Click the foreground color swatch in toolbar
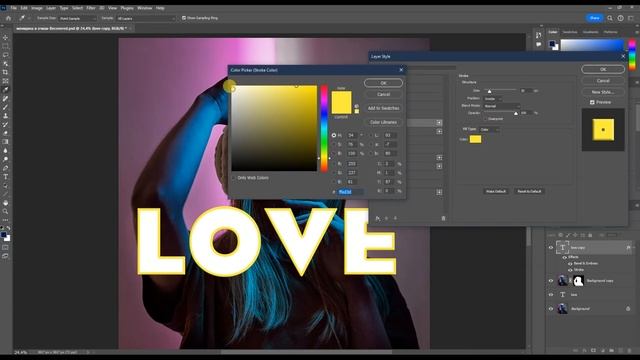Screen dimensions: 640x360 [4, 235]
